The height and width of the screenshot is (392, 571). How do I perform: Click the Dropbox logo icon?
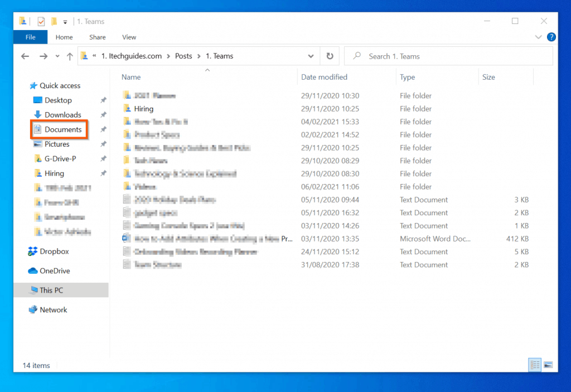click(33, 251)
